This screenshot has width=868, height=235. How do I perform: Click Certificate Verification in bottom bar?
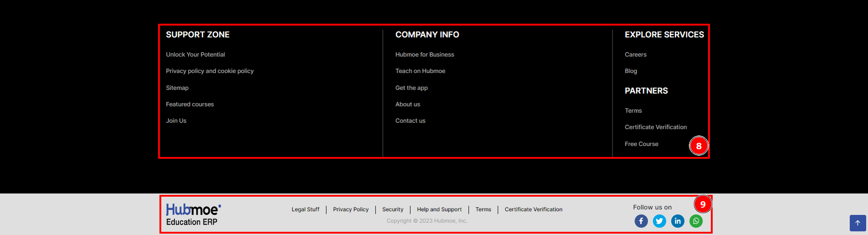click(534, 209)
